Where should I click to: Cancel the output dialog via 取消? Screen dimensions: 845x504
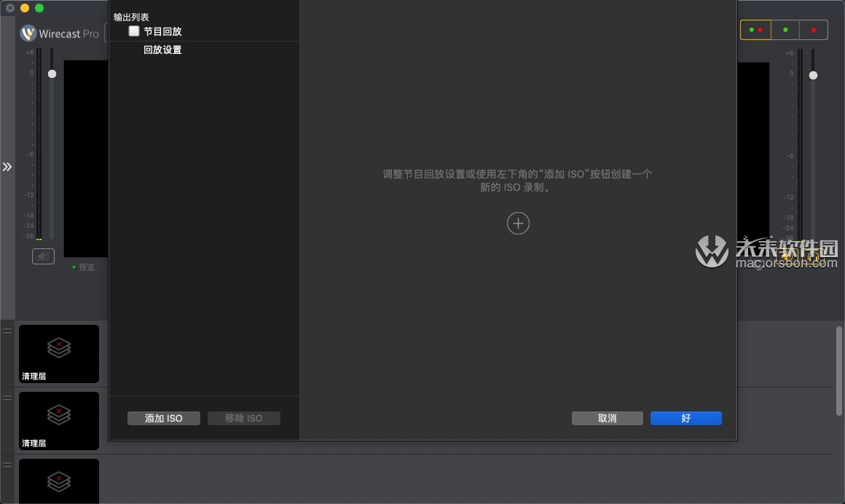607,418
